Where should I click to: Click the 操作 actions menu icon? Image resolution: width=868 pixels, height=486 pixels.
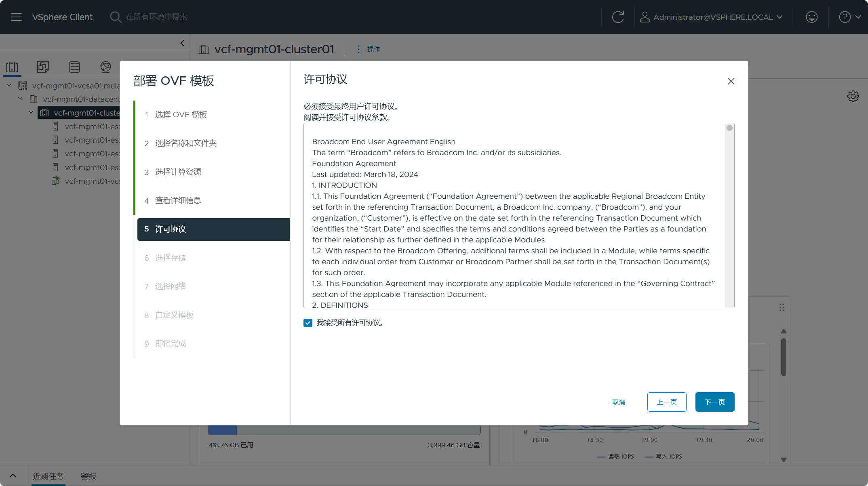point(359,49)
